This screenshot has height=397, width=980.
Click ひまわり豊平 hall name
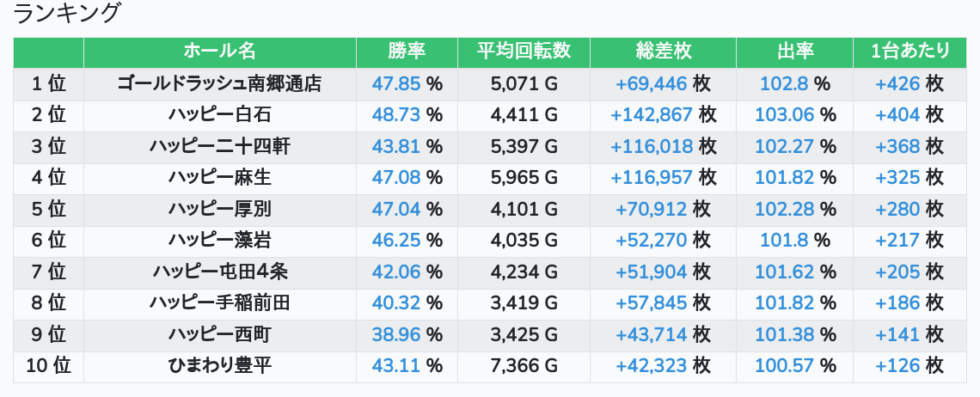pyautogui.click(x=219, y=366)
